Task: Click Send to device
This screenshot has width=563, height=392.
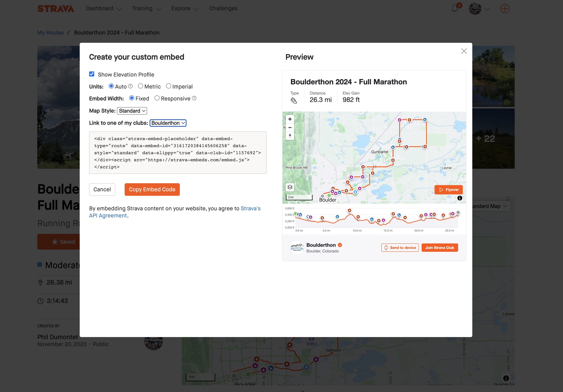Action: (x=400, y=248)
